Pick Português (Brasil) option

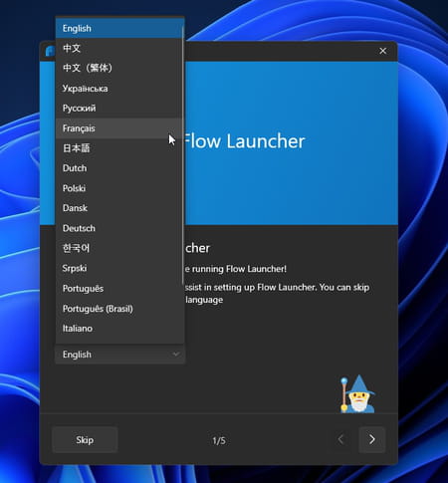118,309
